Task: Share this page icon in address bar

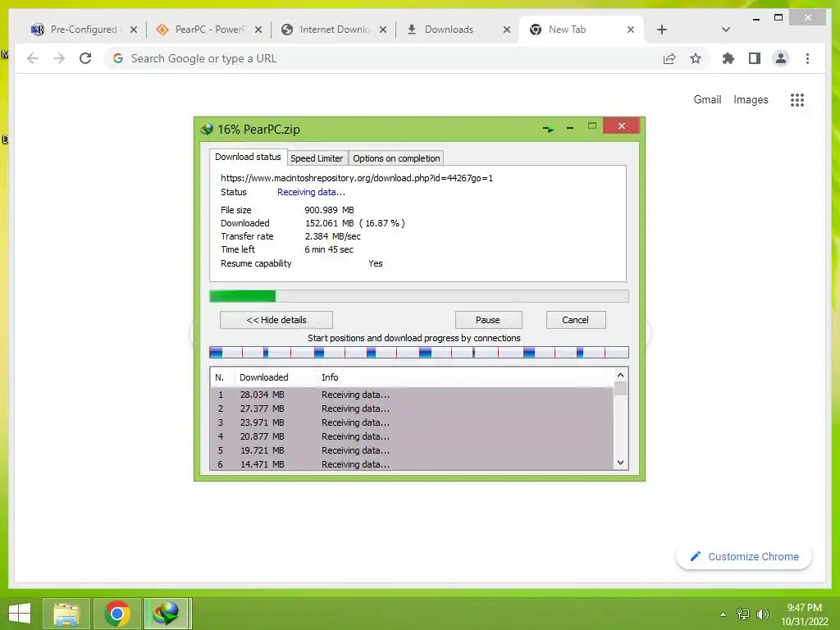Action: pyautogui.click(x=669, y=58)
